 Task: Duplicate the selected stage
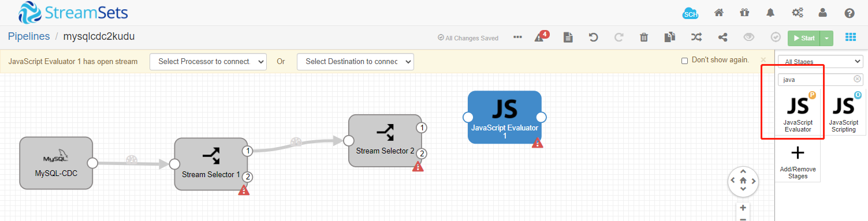[669, 38]
